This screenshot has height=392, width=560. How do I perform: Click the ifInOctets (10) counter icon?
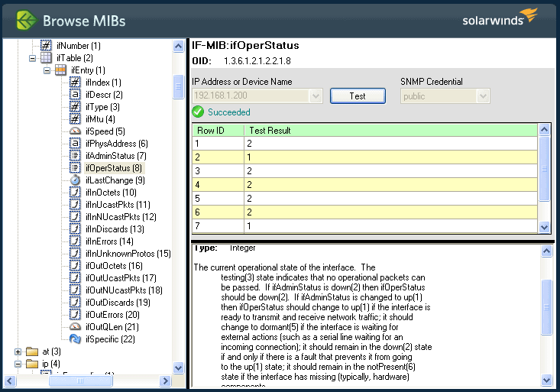click(75, 193)
